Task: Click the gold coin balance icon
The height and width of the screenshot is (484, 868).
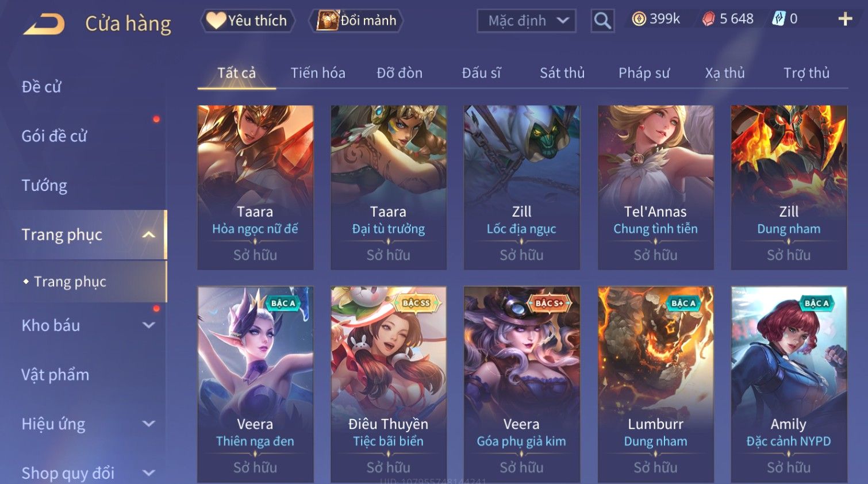Action: (639, 19)
